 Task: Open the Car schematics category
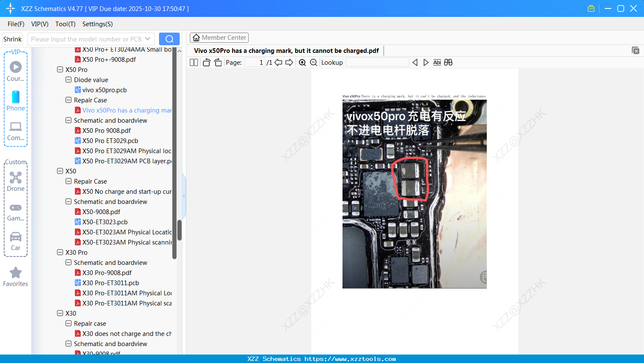pyautogui.click(x=15, y=240)
